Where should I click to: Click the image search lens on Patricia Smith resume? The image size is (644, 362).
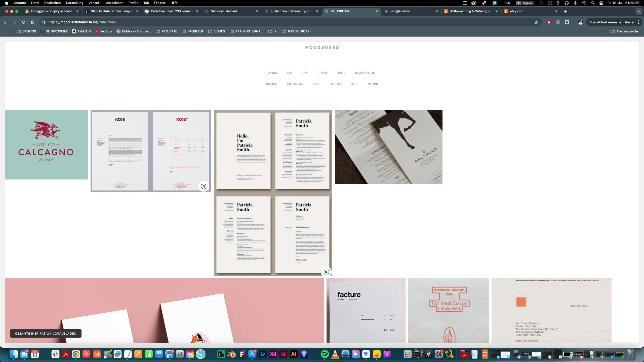coord(326,272)
